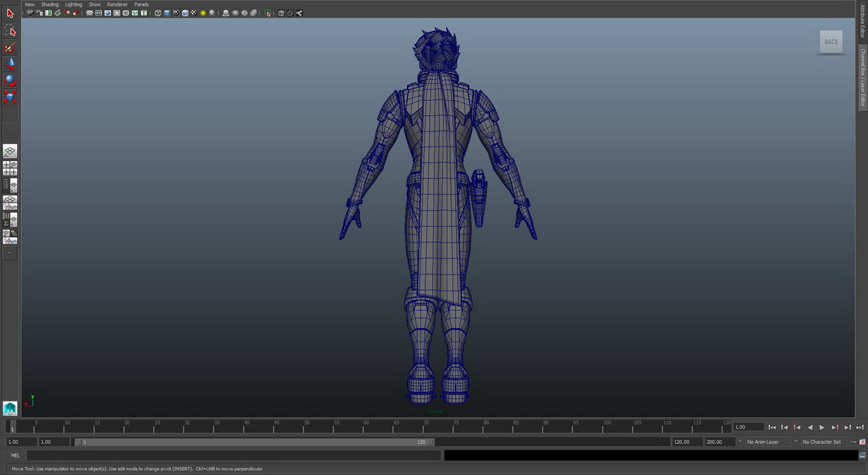
Task: Open the No Character Set dropdown
Action: [x=821, y=442]
